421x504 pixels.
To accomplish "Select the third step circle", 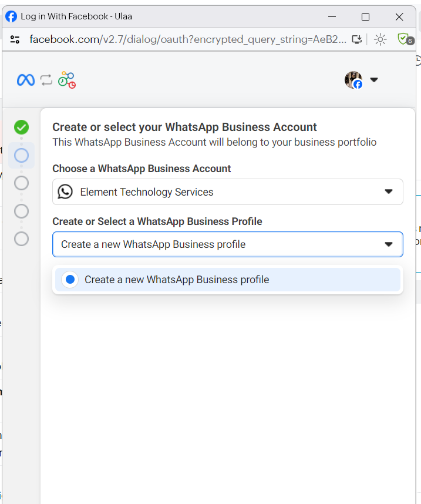I will [22, 183].
